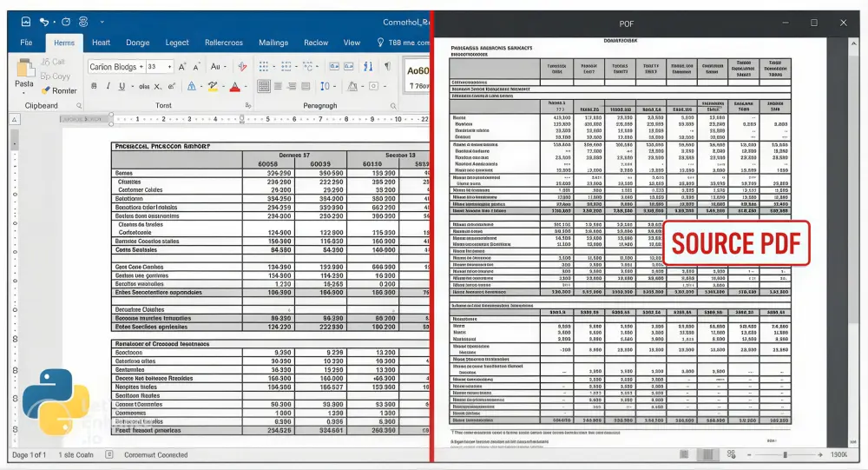Click the Redo circular icon in title bar
The height and width of the screenshot is (470, 868).
pyautogui.click(x=66, y=22)
